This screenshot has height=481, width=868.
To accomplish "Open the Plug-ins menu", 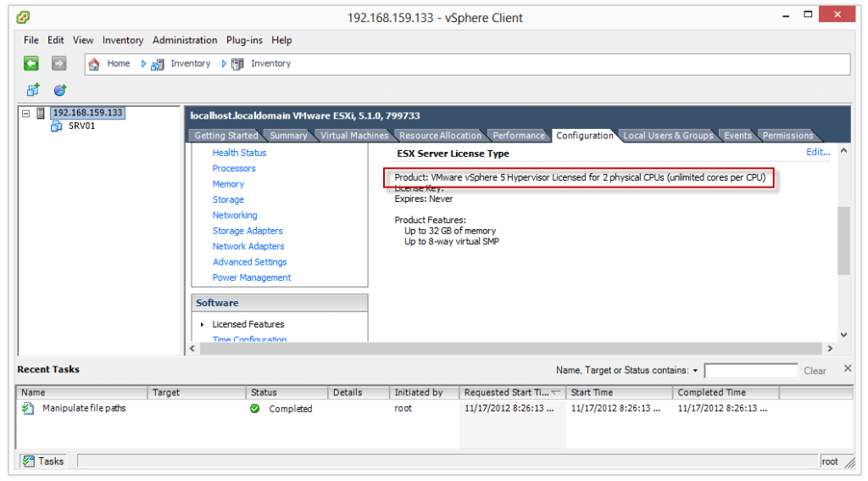I will [245, 40].
